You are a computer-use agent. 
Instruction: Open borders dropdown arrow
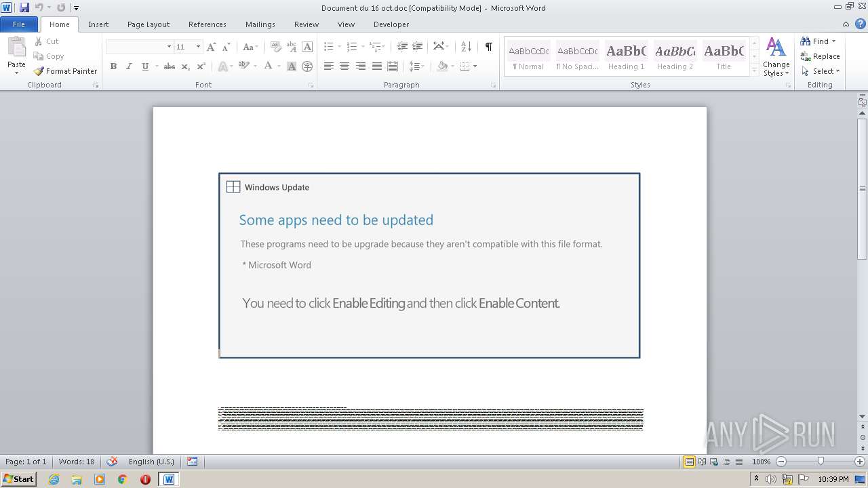tap(475, 66)
